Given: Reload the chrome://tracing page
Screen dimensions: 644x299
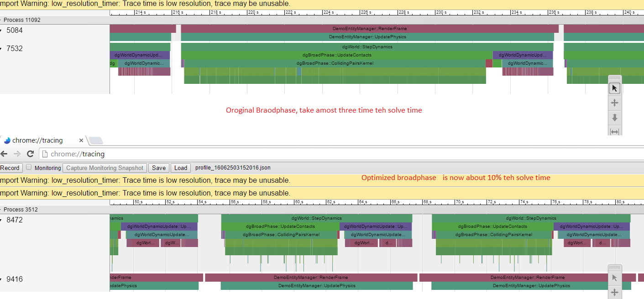Looking at the screenshot, I should (31, 154).
